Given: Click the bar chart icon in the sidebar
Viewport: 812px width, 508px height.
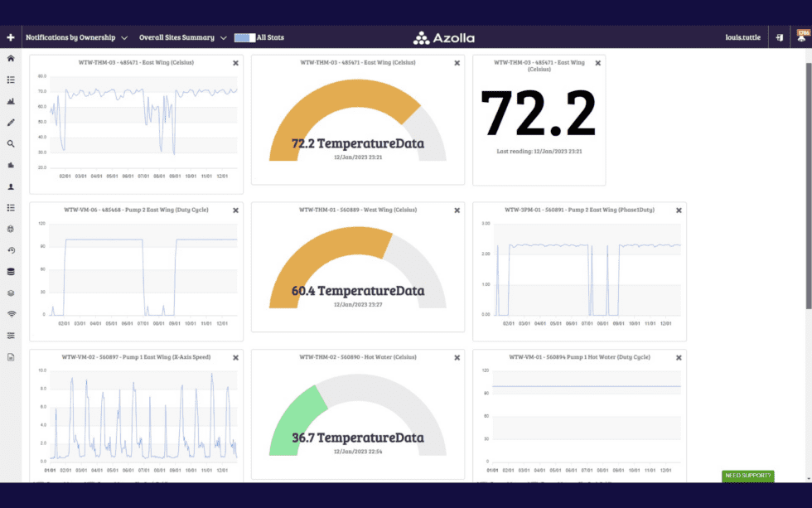Looking at the screenshot, I should pyautogui.click(x=10, y=101).
